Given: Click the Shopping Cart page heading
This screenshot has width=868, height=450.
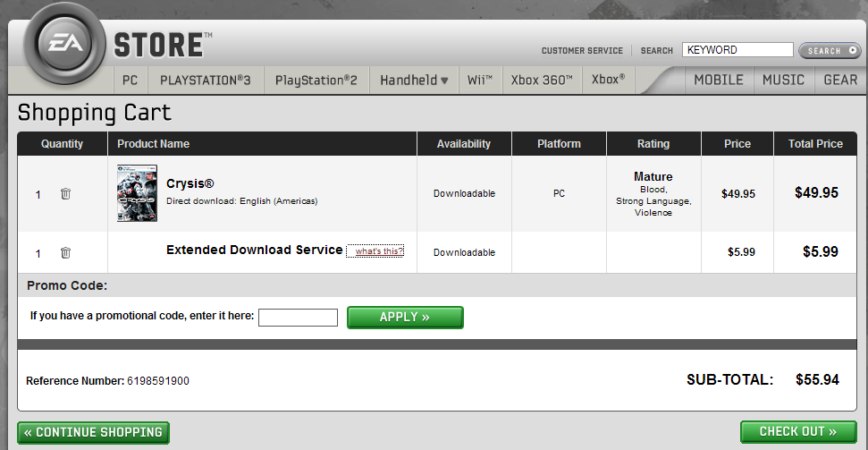Looking at the screenshot, I should pyautogui.click(x=95, y=113).
